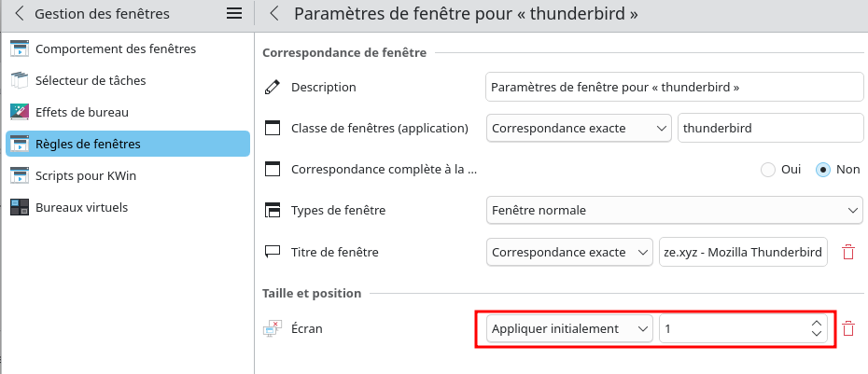
Task: Open window class match type dropdown
Action: (579, 128)
